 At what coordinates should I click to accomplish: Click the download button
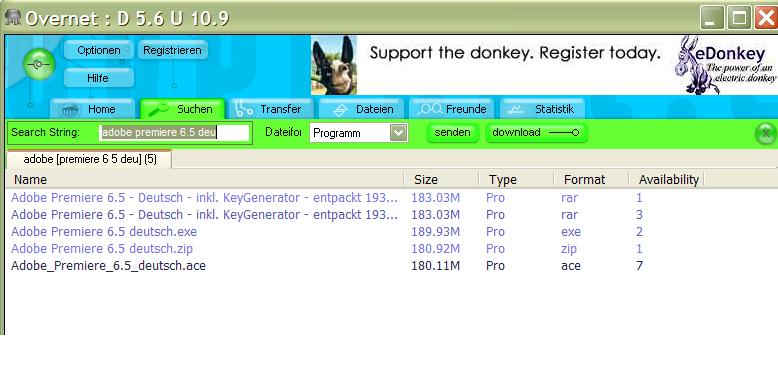[x=536, y=133]
